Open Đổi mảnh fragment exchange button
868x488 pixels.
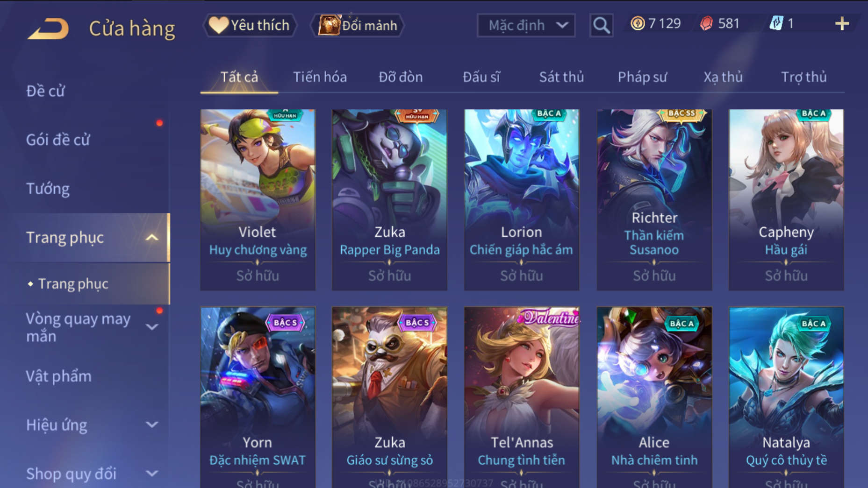[x=358, y=25]
